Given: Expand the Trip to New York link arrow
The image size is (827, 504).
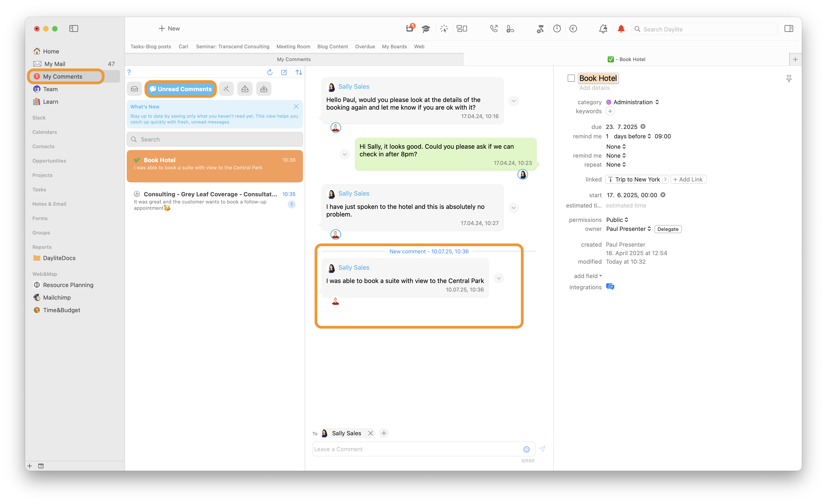Looking at the screenshot, I should (x=665, y=179).
